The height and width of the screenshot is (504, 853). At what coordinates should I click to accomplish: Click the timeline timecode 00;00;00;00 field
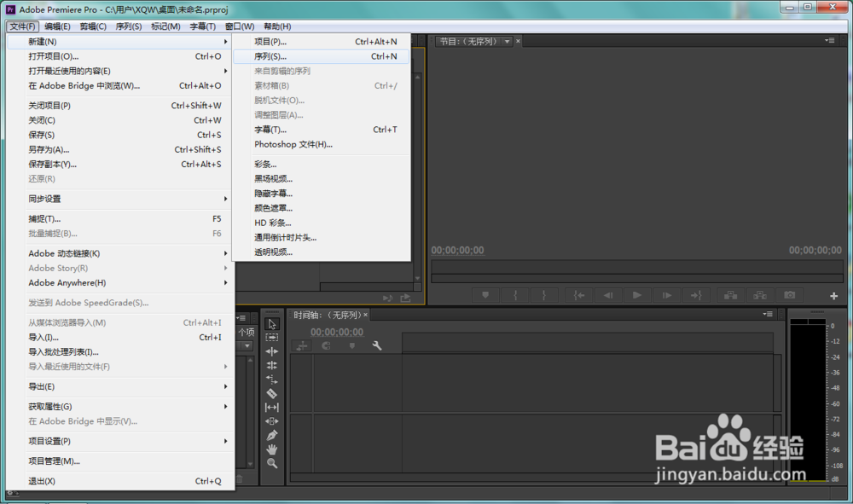337,333
